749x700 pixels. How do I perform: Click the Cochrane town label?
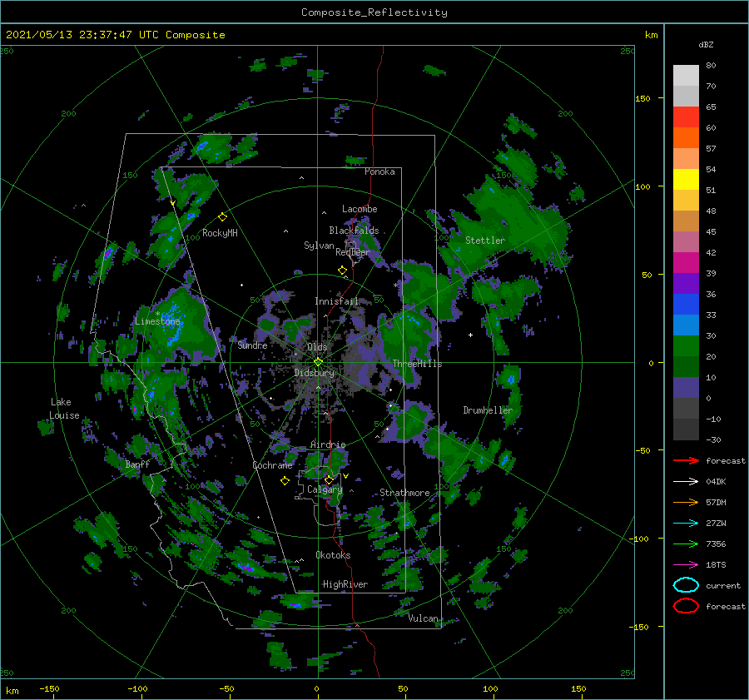[x=272, y=465]
